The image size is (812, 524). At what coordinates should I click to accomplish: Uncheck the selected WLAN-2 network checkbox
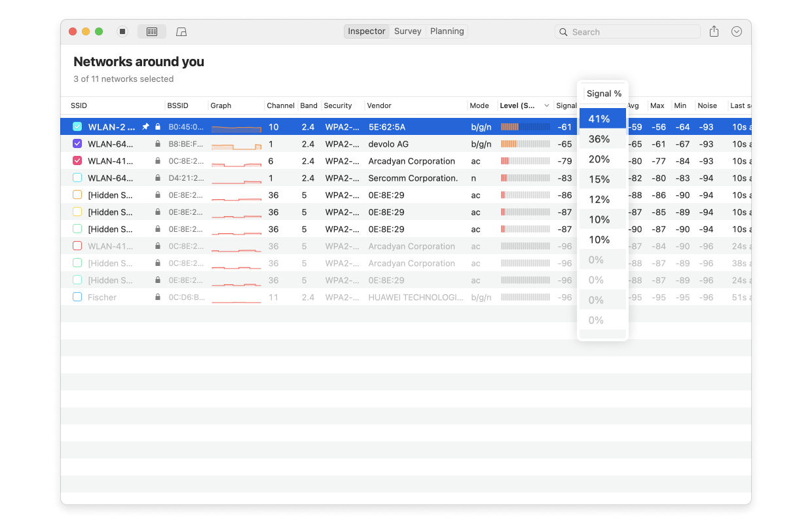click(77, 127)
